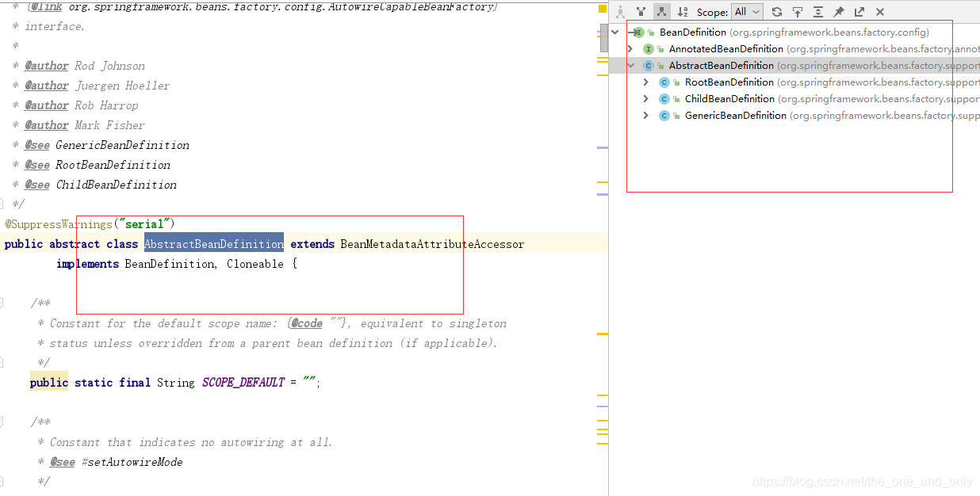This screenshot has width=980, height=496.
Task: Click the SCOPE_DEFAULT constant name
Action: click(243, 383)
